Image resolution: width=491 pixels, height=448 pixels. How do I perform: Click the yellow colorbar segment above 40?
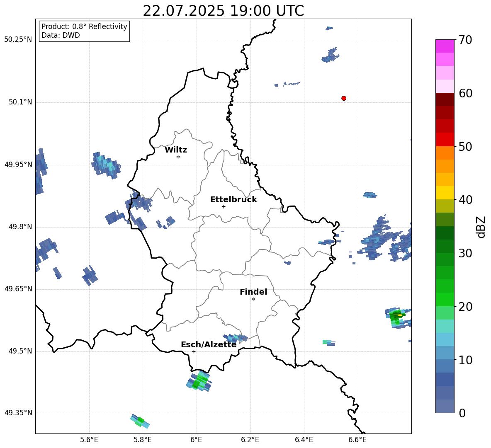point(445,193)
